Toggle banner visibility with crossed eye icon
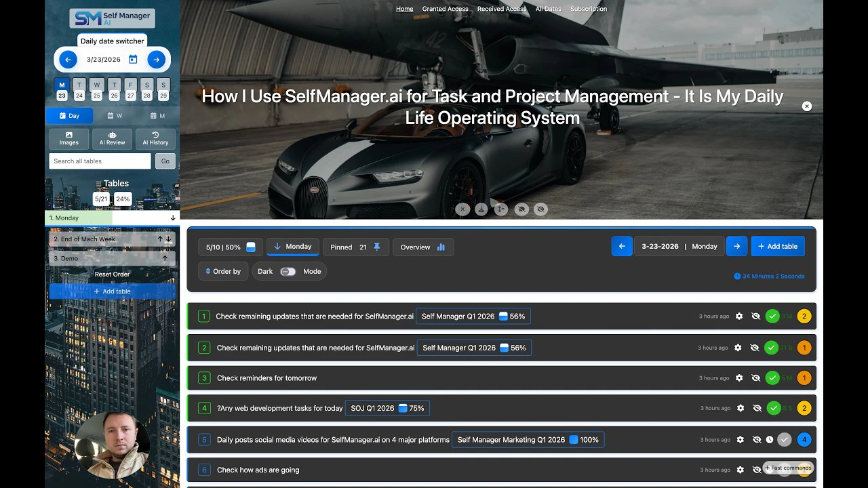This screenshot has height=488, width=868. coord(540,209)
